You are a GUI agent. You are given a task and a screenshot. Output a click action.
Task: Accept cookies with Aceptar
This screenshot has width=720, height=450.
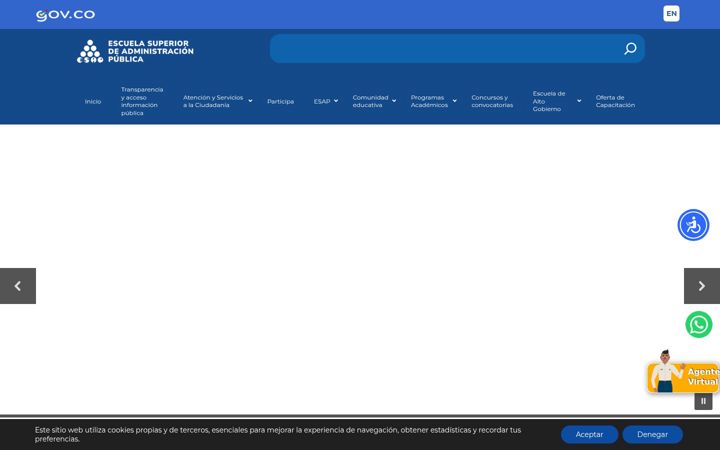tap(589, 434)
